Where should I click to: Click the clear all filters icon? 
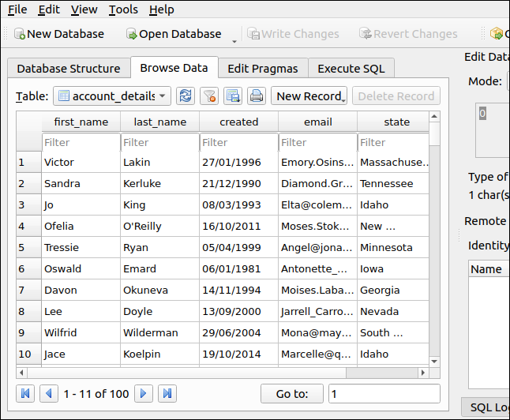209,96
